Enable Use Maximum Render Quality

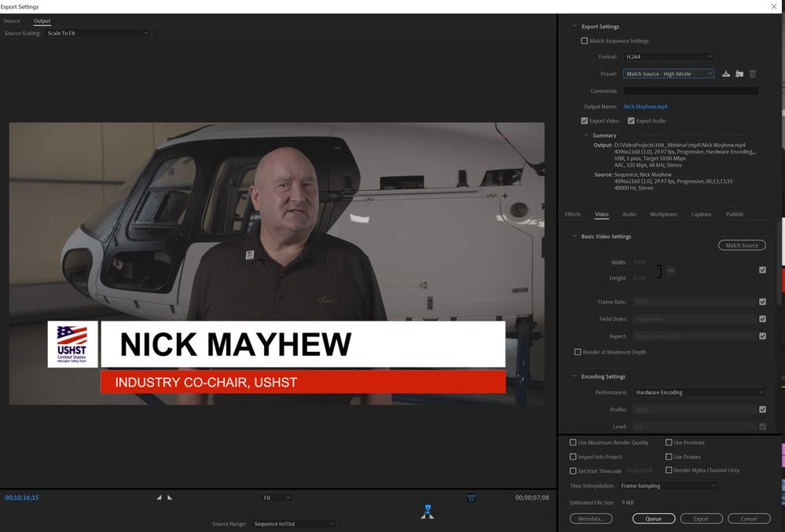tap(573, 442)
